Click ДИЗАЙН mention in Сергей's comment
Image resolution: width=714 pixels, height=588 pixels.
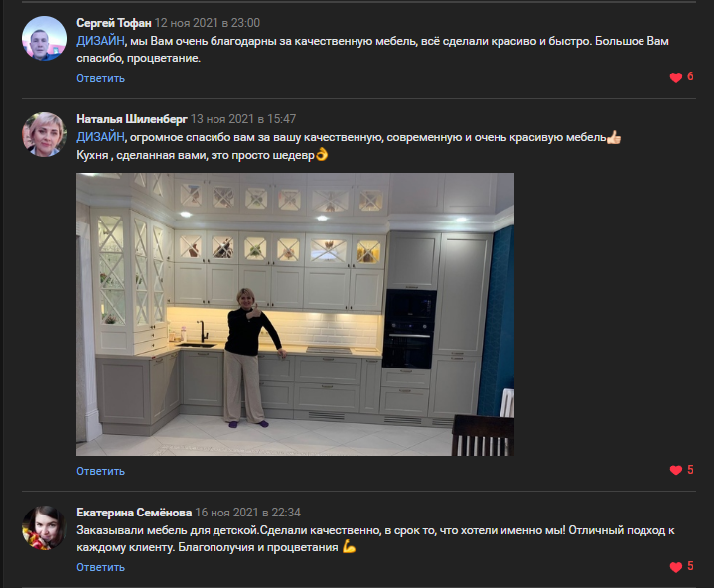point(100,41)
